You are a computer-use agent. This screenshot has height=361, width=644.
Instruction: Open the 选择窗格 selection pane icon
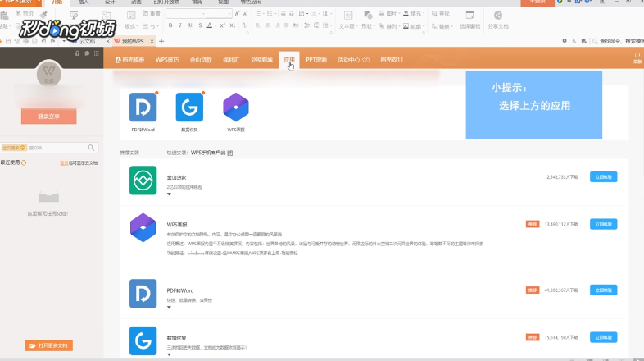pos(469,16)
